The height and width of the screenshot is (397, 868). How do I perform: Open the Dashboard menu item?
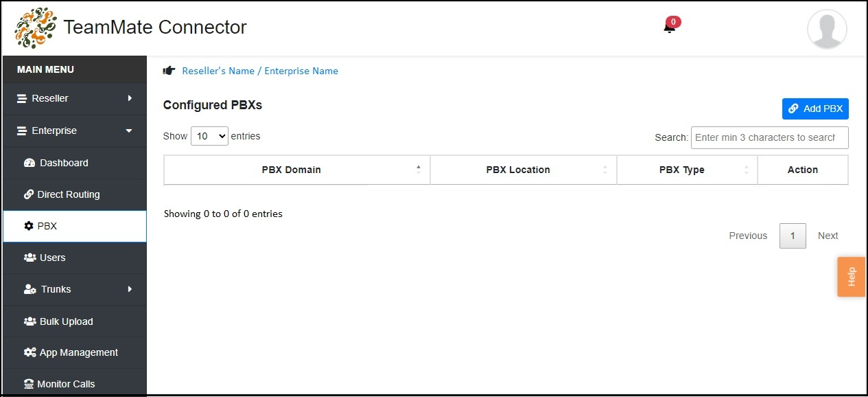[x=75, y=163]
